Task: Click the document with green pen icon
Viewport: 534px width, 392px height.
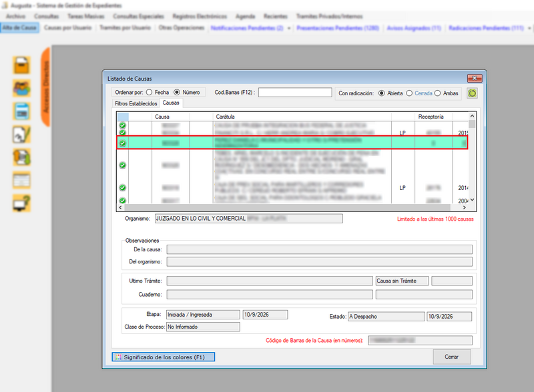Action: 21,135
